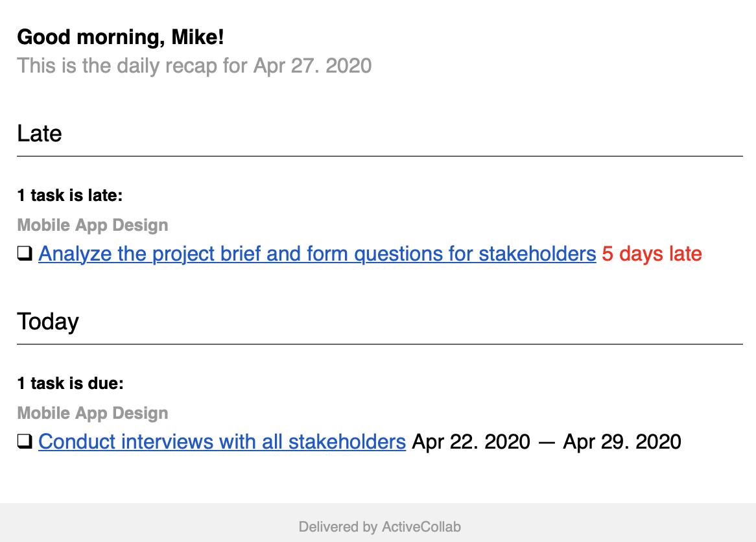Click the daily recap for Apr 27 subtitle

[195, 65]
